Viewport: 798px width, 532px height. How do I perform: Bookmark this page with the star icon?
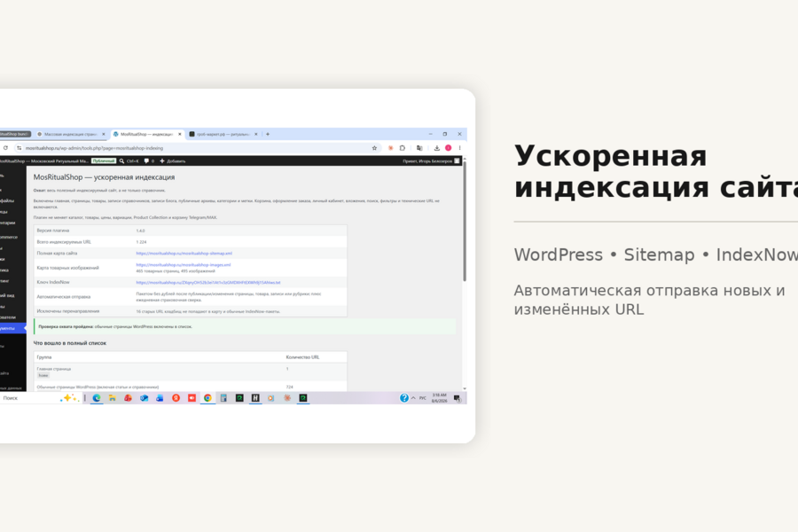(x=374, y=148)
